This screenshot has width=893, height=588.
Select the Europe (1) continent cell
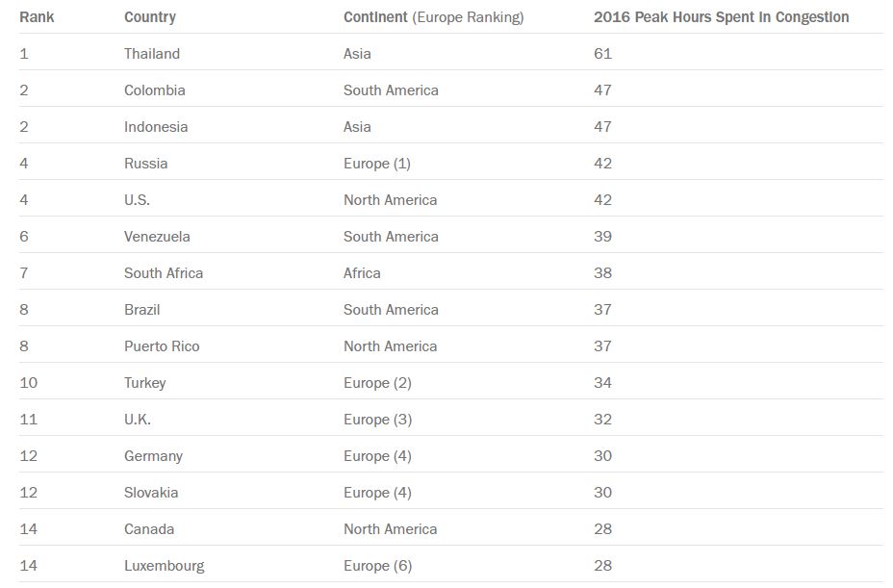(x=377, y=164)
